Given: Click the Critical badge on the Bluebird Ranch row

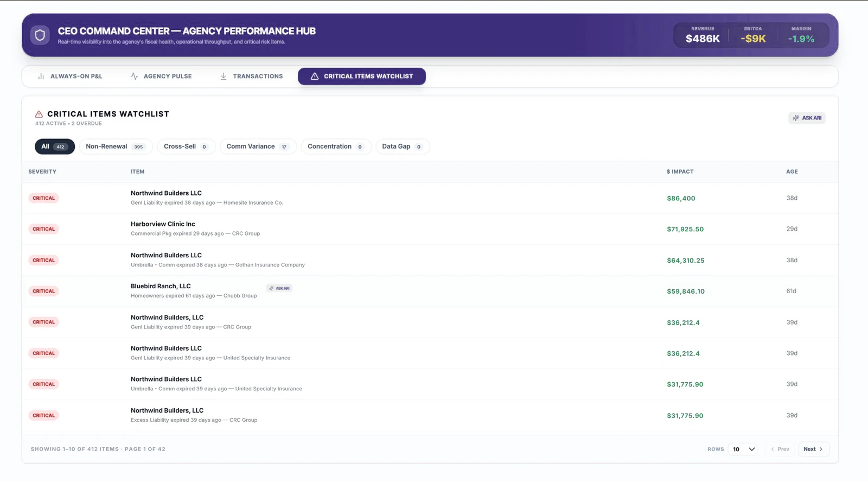Looking at the screenshot, I should tap(43, 292).
